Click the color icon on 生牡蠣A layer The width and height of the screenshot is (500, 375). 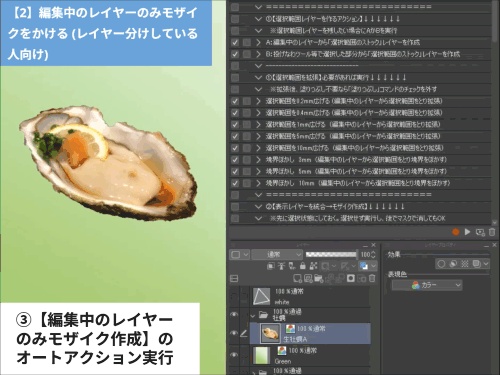[290, 329]
